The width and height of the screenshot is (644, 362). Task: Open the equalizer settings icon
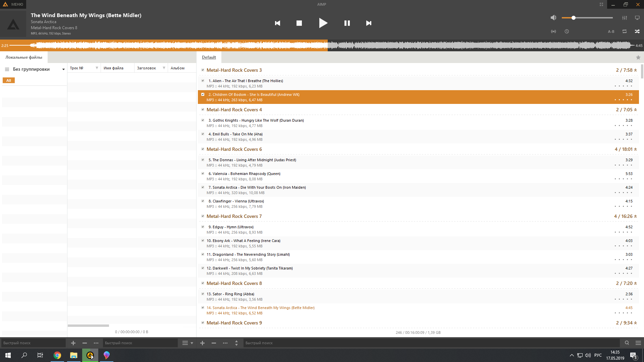(625, 18)
